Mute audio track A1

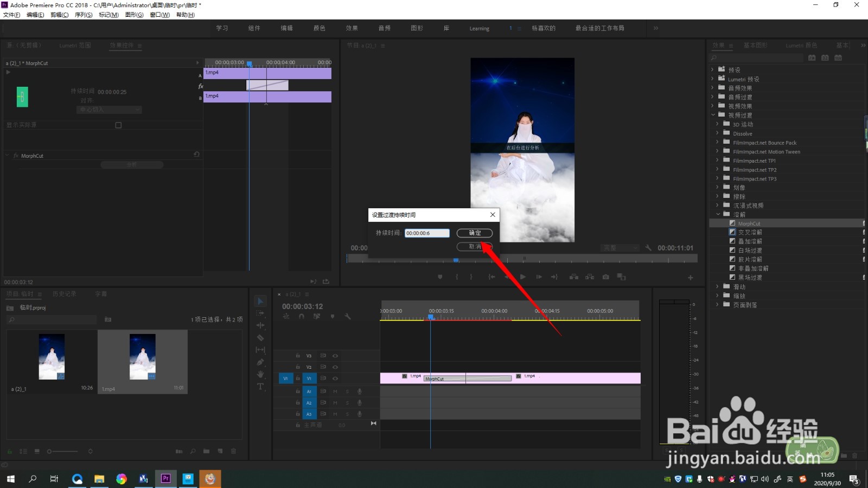335,391
